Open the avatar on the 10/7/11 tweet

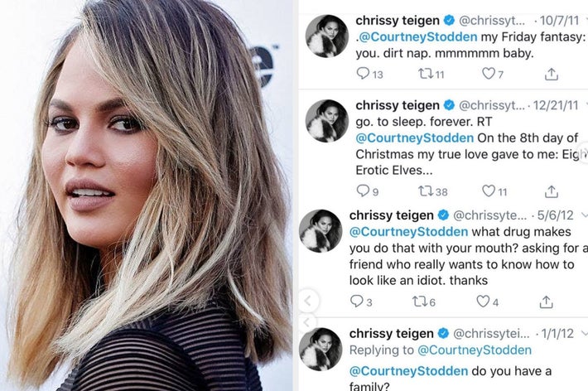327,36
